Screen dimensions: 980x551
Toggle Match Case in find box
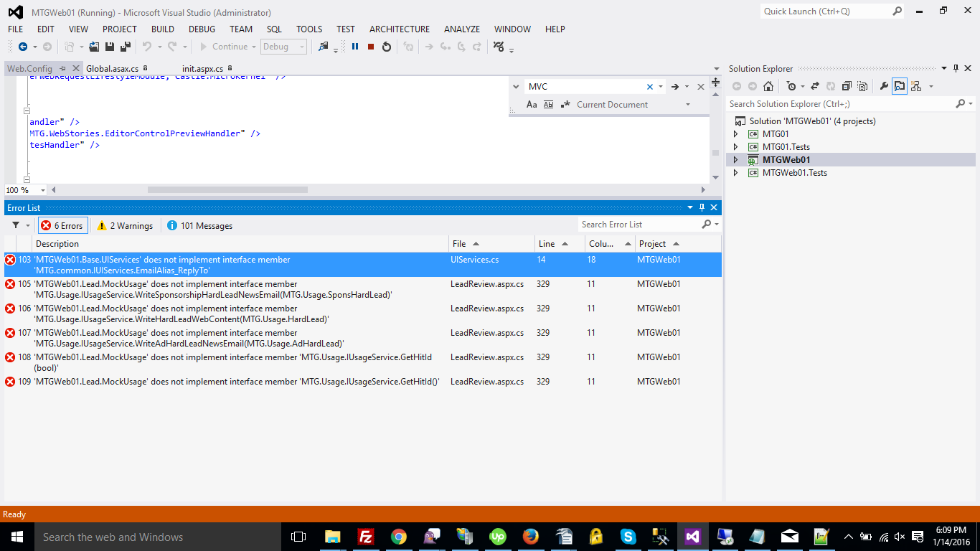(x=532, y=105)
